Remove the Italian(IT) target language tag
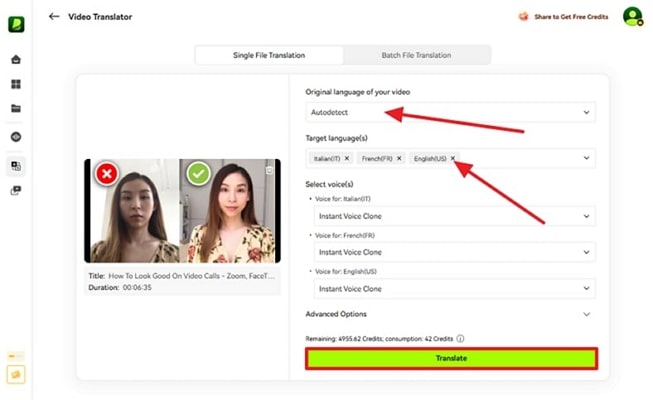653x400 pixels. 347,158
